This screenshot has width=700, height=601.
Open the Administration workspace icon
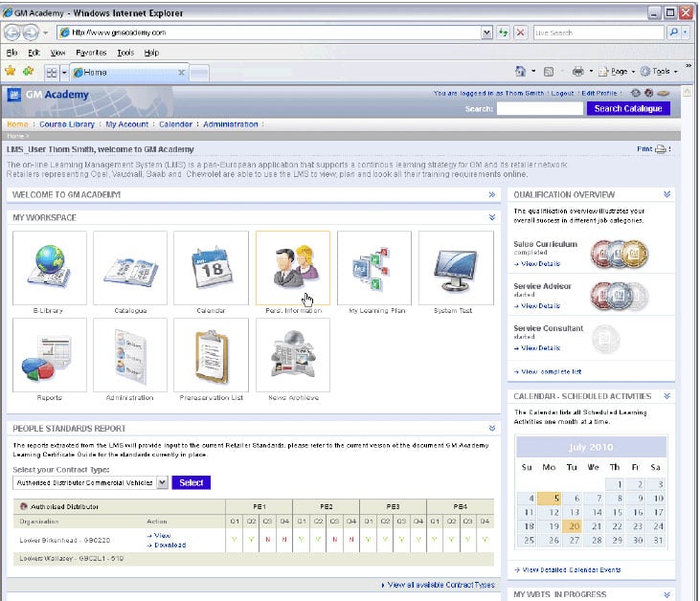[130, 355]
